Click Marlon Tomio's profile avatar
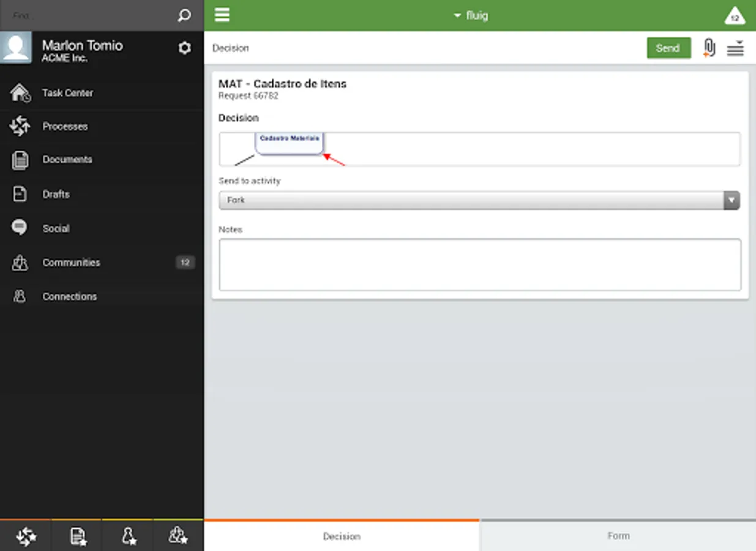The image size is (756, 551). click(16, 48)
